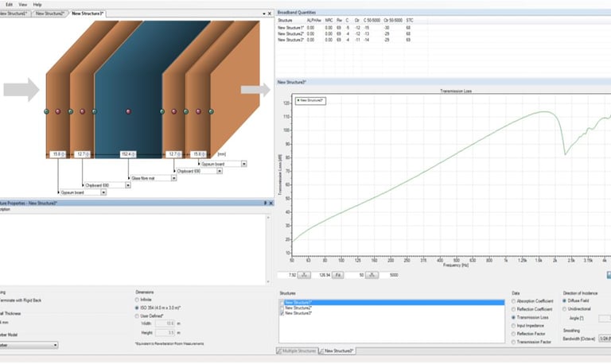Click the New Structure3* chart legend entry
611x364 pixels.
[310, 100]
